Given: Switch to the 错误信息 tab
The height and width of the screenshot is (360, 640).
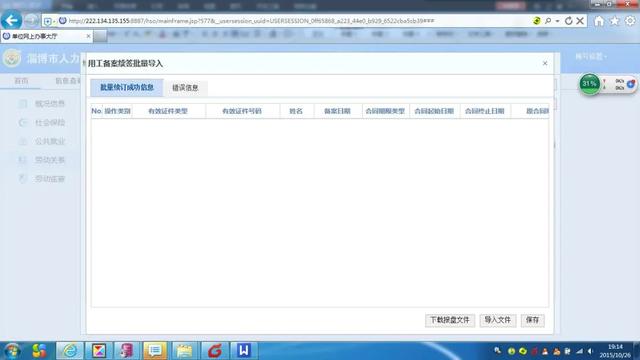Looking at the screenshot, I should [x=185, y=88].
